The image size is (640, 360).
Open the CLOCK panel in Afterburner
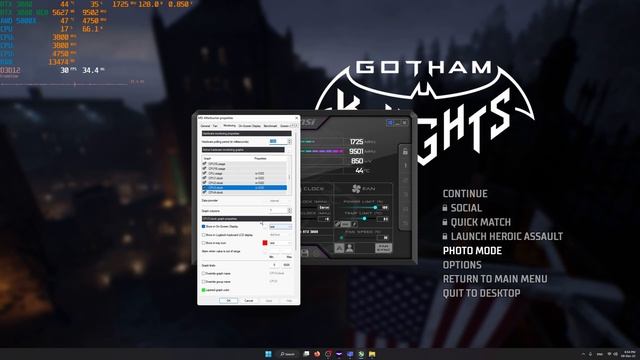pos(314,189)
